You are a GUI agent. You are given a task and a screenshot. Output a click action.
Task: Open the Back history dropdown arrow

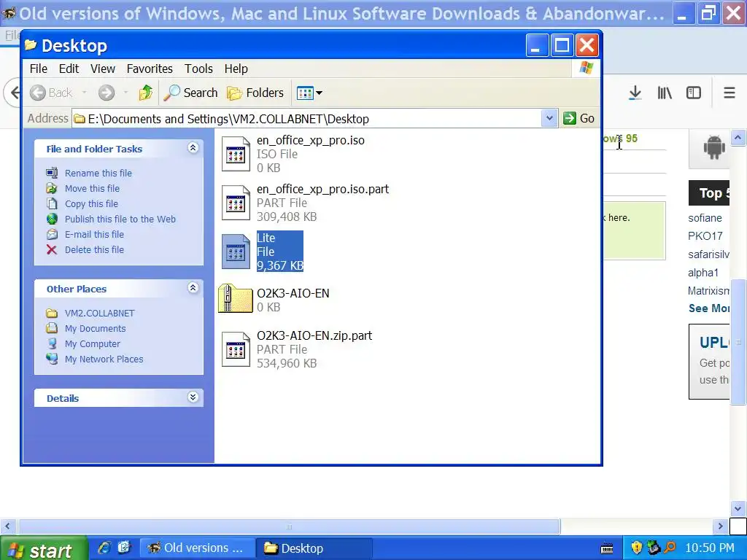(85, 93)
